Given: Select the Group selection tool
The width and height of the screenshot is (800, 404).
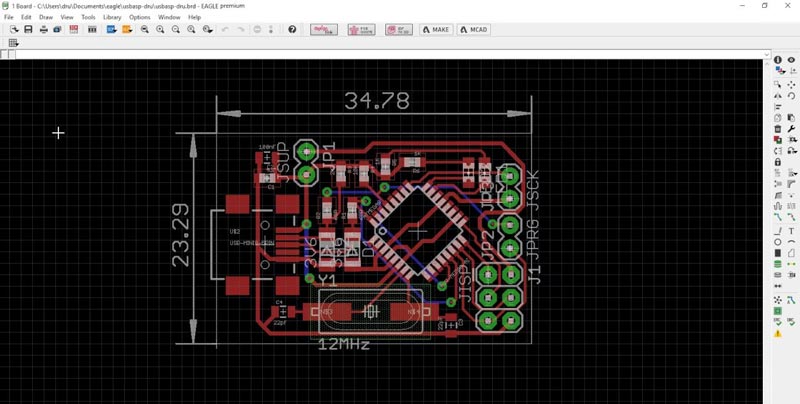Looking at the screenshot, I should pos(778,84).
